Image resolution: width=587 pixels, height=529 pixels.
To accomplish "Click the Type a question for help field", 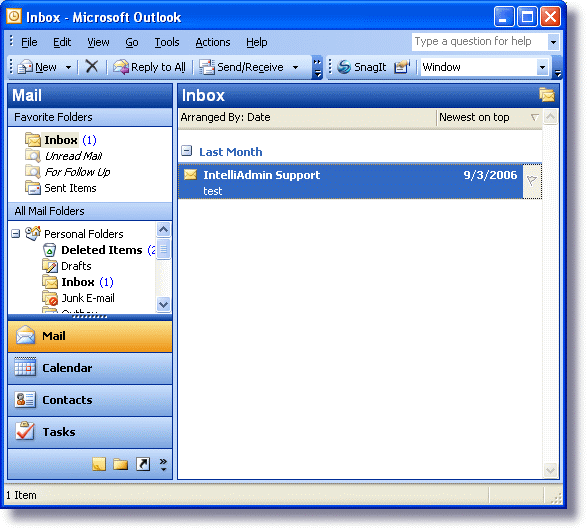I will (x=479, y=41).
